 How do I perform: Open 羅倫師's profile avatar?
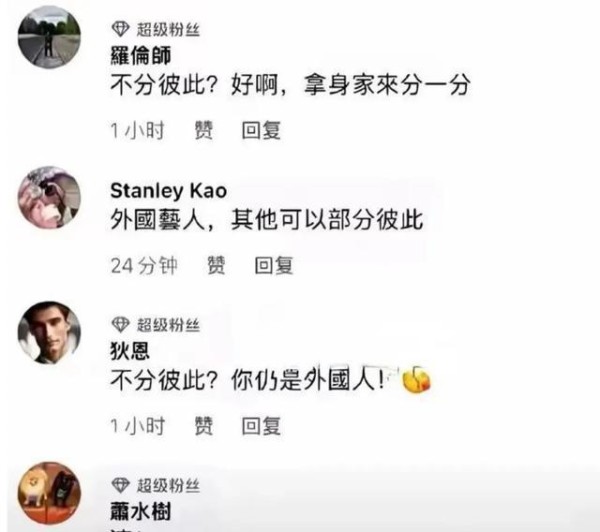point(49,37)
